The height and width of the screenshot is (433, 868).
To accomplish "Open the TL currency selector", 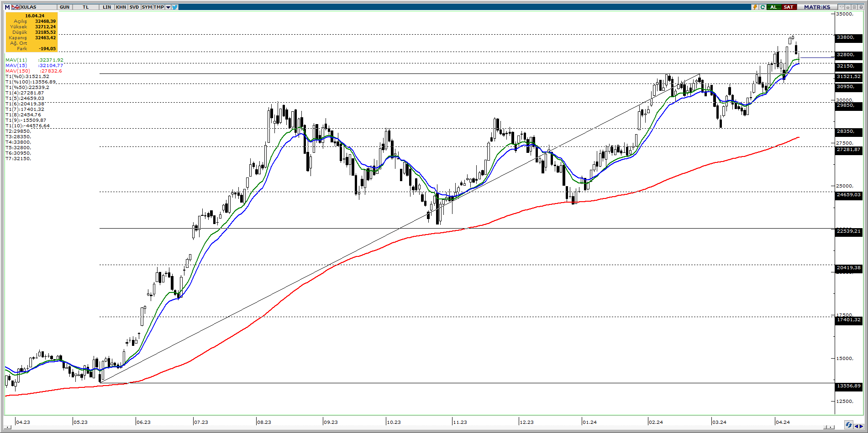I will pyautogui.click(x=86, y=7).
